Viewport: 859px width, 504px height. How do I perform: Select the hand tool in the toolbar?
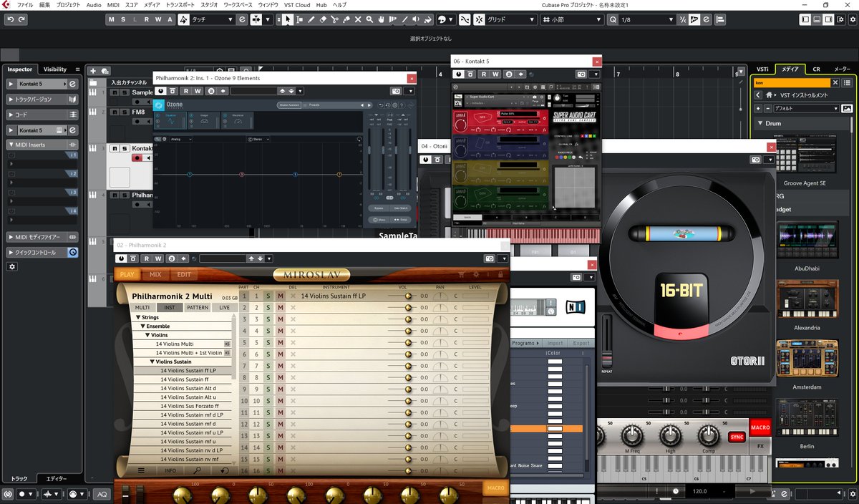[382, 19]
